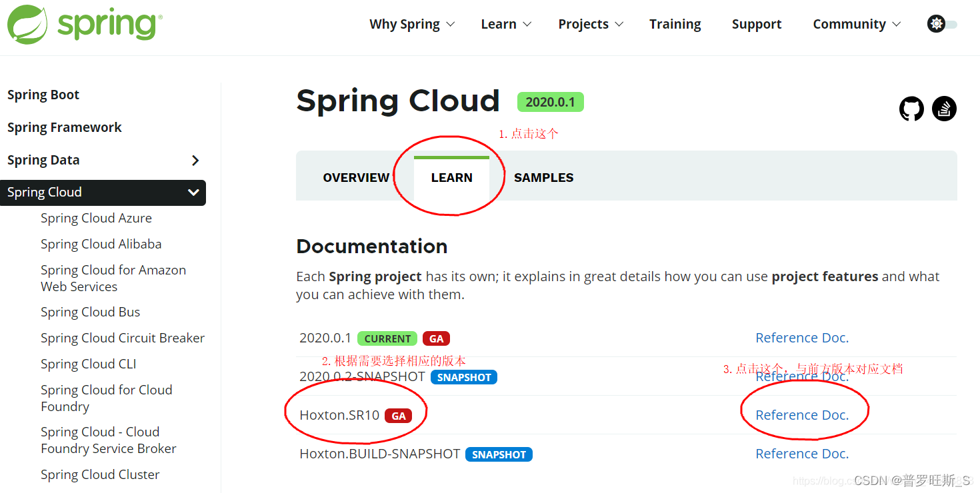This screenshot has height=493, width=980.
Task: Open Reference Doc. for 2020.0.1
Action: click(x=802, y=338)
